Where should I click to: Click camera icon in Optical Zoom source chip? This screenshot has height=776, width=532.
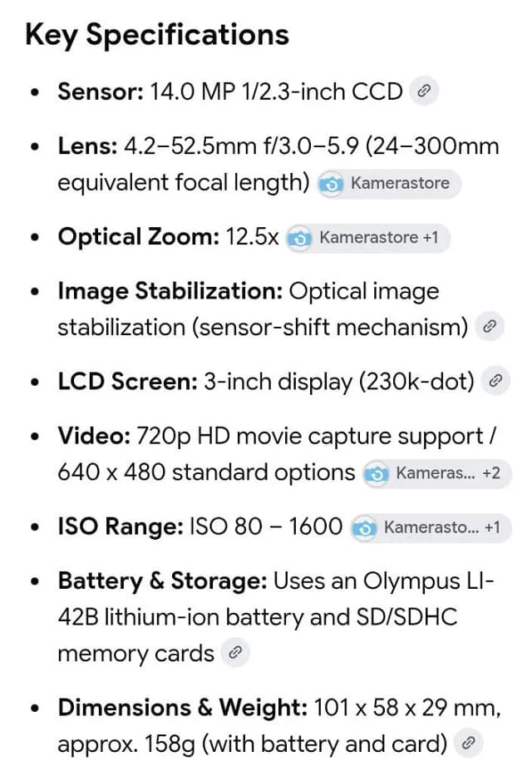click(299, 239)
